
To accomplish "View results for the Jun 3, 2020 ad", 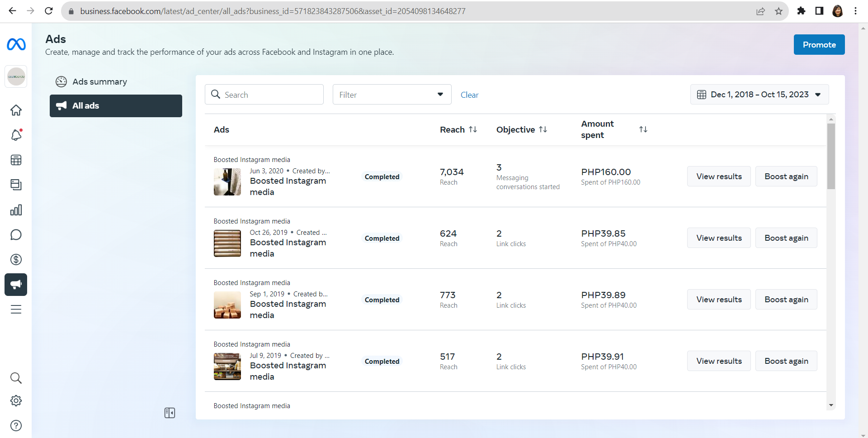I will pos(719,176).
